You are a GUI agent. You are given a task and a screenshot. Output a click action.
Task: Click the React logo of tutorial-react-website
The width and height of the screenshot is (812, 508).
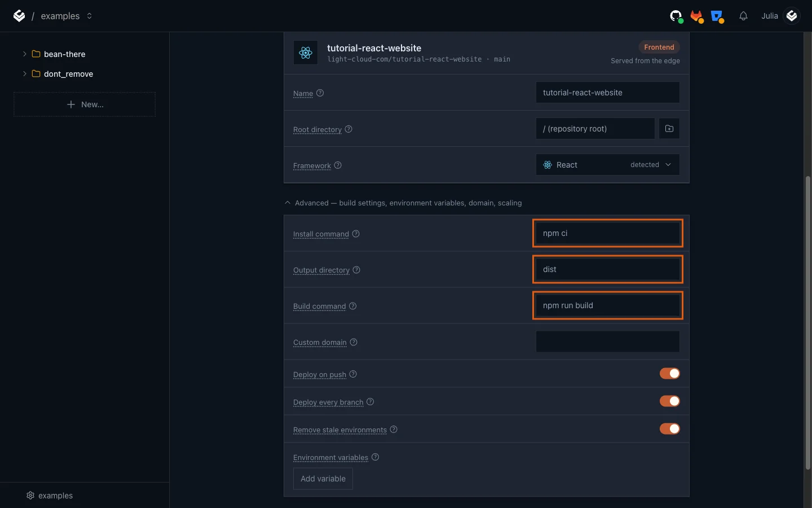pyautogui.click(x=306, y=53)
